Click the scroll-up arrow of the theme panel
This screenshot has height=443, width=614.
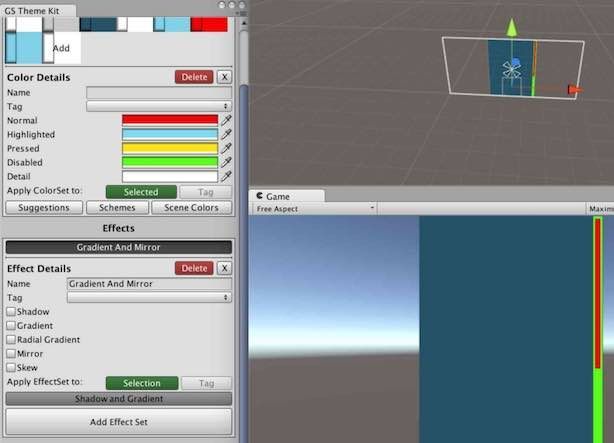pos(243,24)
